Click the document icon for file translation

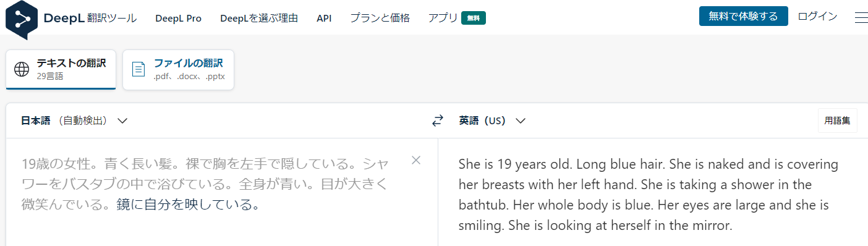[x=138, y=69]
